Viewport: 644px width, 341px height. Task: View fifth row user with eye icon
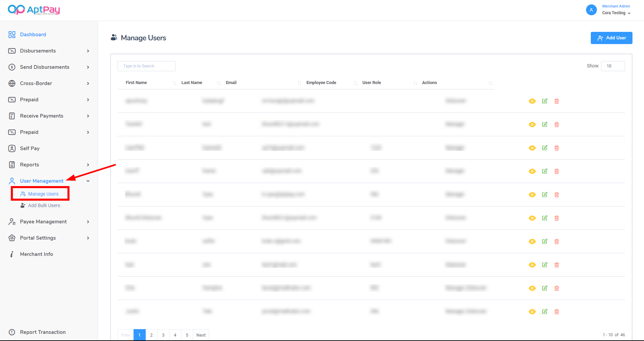point(532,195)
